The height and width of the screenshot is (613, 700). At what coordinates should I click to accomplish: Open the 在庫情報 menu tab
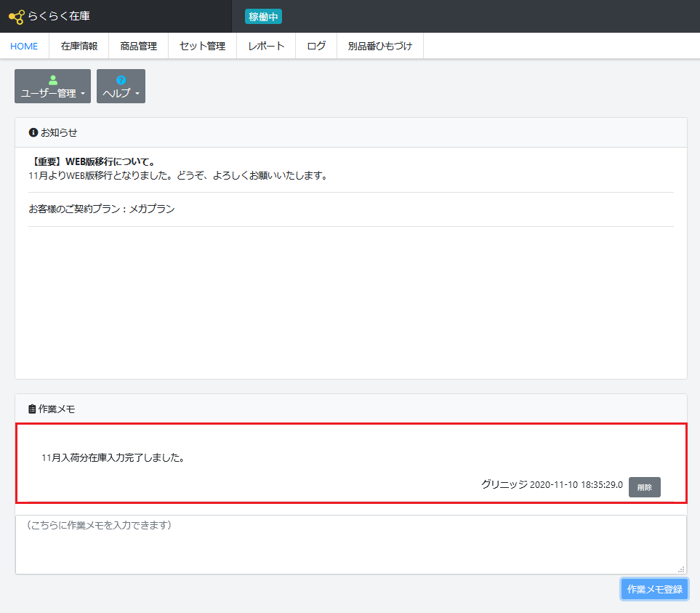click(x=79, y=46)
